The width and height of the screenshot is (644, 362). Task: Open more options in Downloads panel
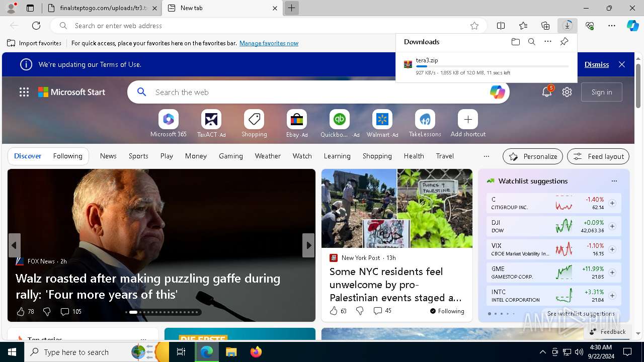coord(547,42)
